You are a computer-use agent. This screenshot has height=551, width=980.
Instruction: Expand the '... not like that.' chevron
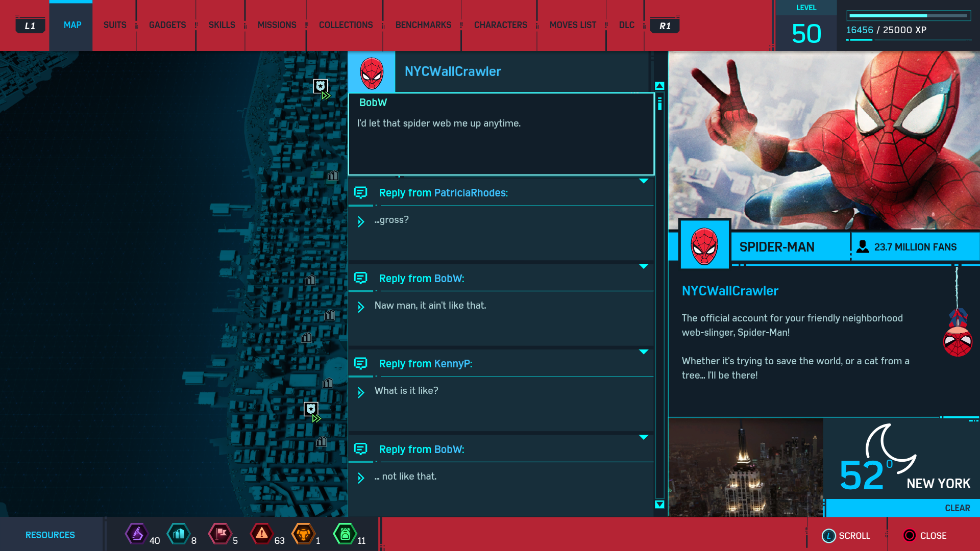[361, 478]
